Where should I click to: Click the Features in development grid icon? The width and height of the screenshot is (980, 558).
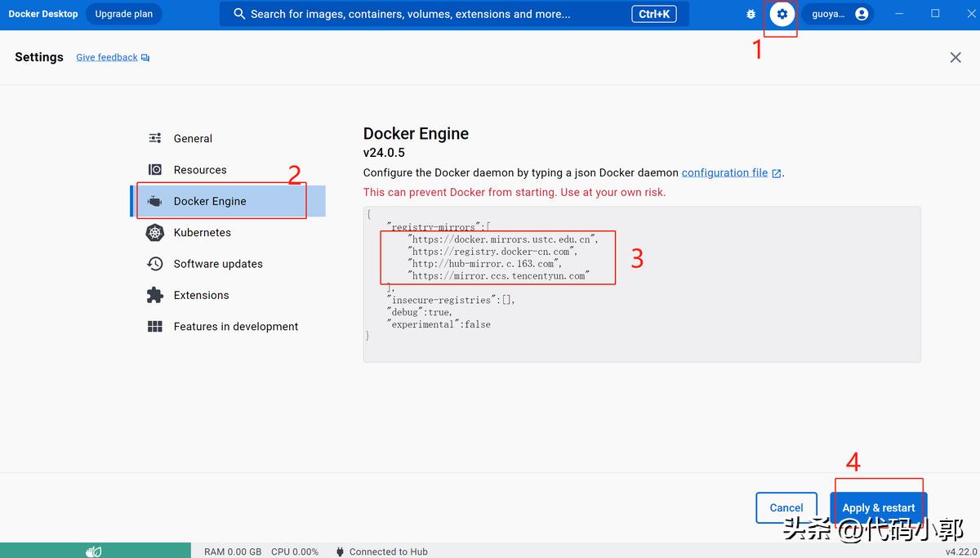pos(154,326)
